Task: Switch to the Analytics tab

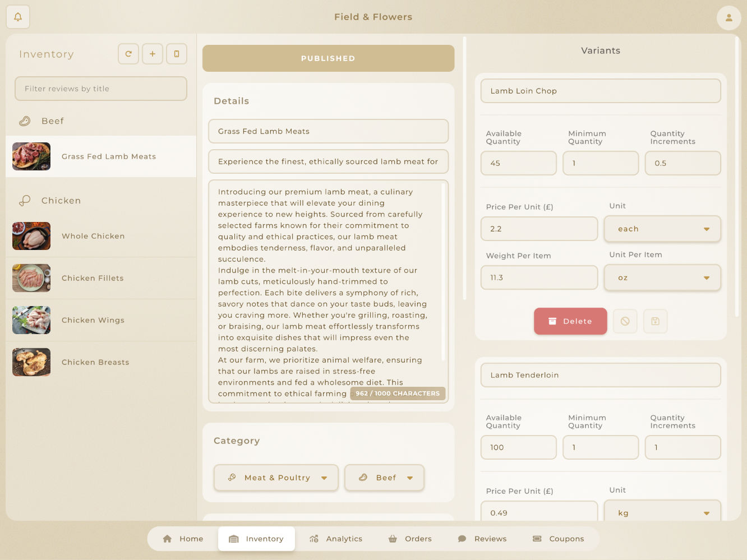Action: [336, 539]
